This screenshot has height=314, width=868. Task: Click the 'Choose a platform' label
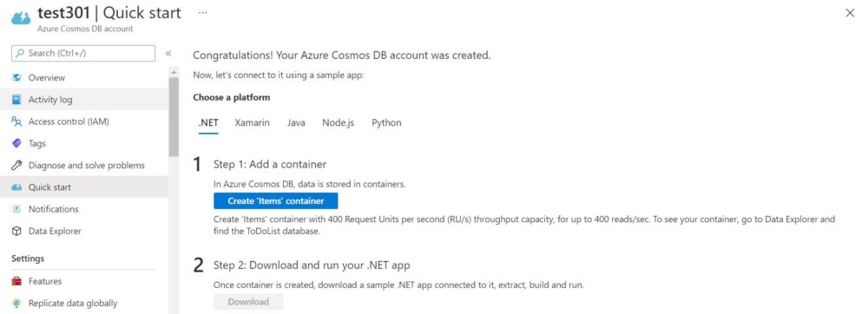pos(232,97)
